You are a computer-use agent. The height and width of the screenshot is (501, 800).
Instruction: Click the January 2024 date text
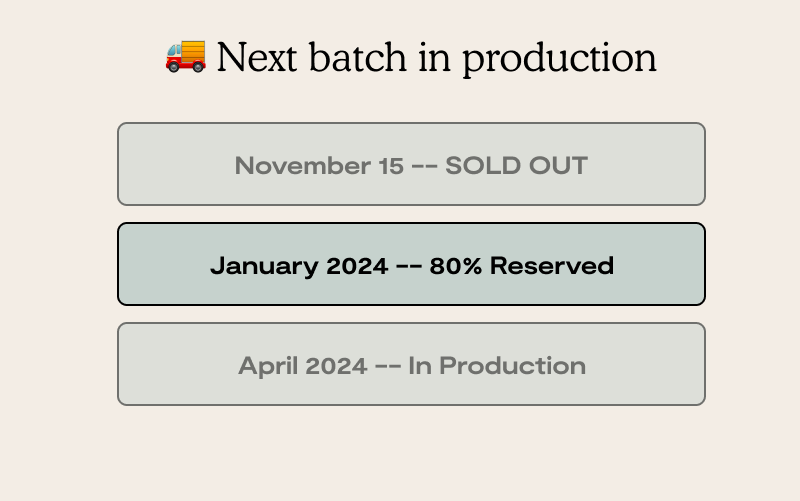click(299, 266)
